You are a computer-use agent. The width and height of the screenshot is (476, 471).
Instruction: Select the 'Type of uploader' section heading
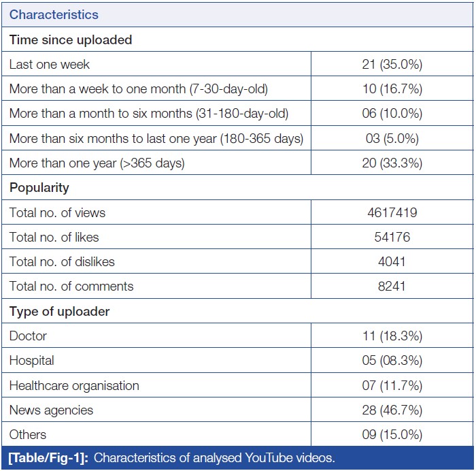(60, 312)
